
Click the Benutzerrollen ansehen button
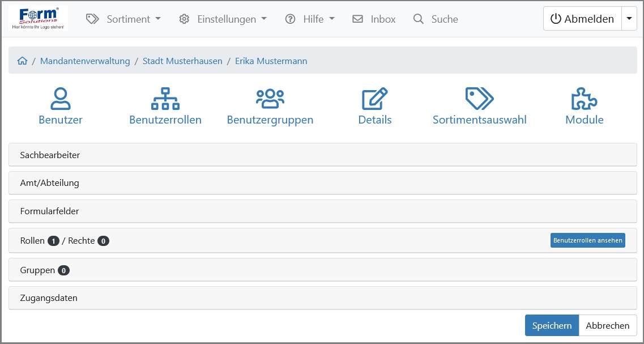[588, 240]
